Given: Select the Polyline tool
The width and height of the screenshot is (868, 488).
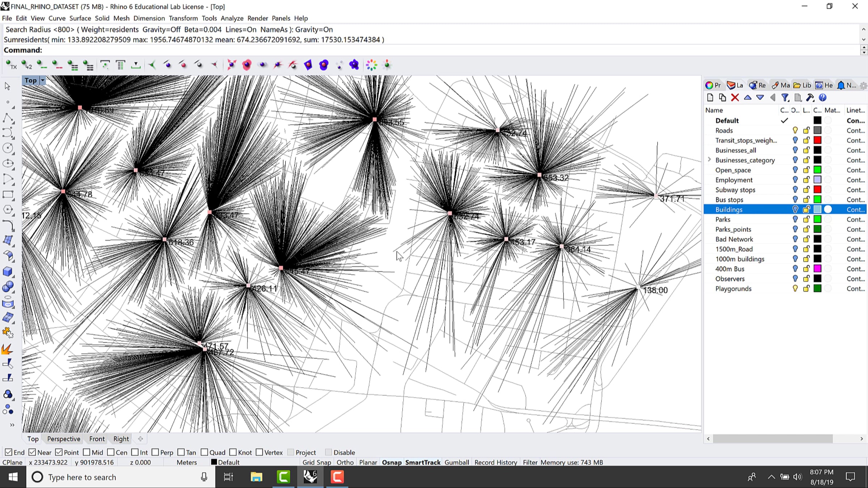Looking at the screenshot, I should click(x=8, y=118).
